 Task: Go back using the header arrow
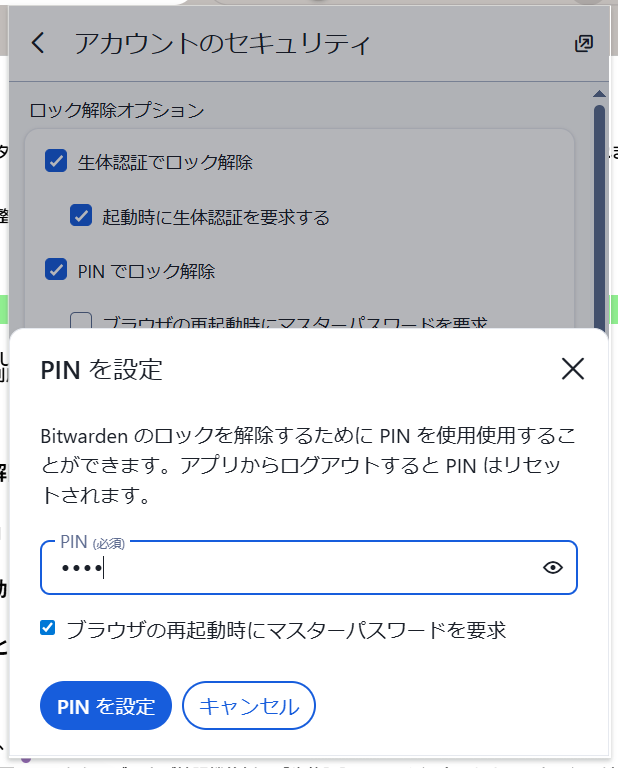click(x=38, y=43)
